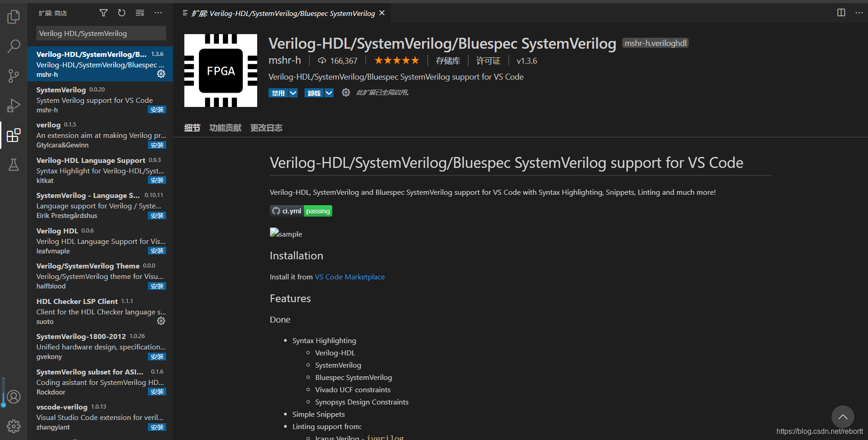Open editor more actions ellipsis menu
The width and height of the screenshot is (868, 440).
(x=859, y=13)
